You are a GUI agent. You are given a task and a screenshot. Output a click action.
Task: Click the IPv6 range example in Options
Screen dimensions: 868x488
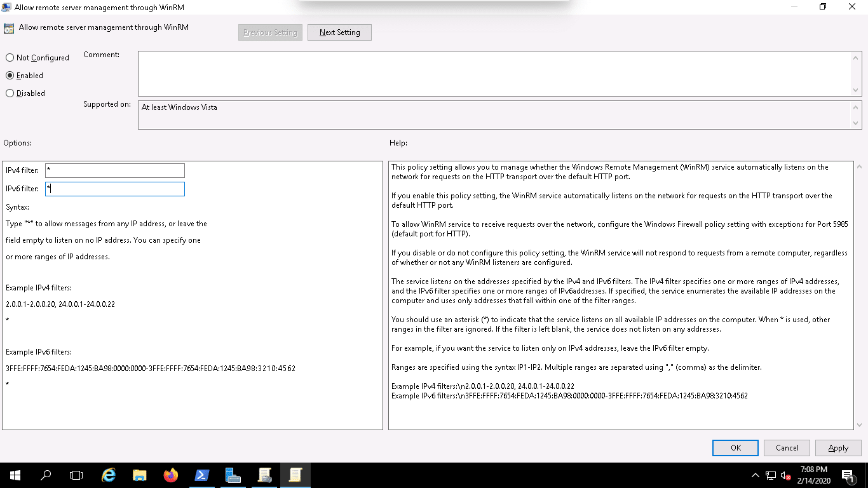pos(151,369)
